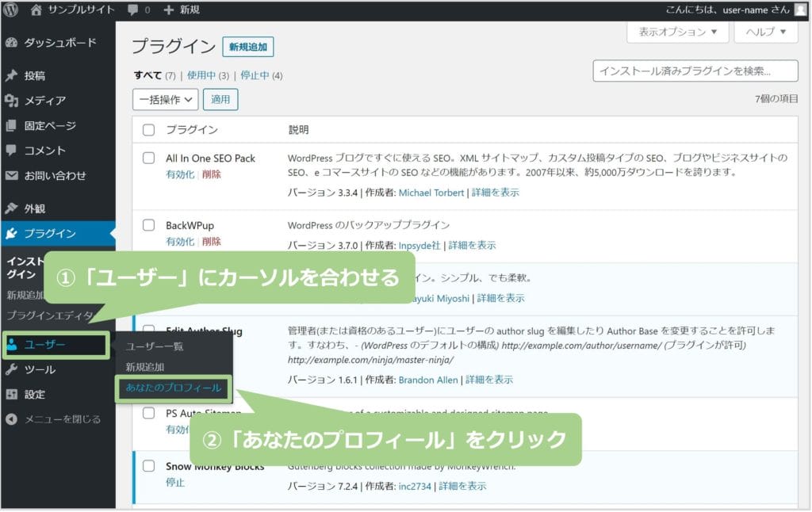Open the comments bubble icon in admin bar
812x512 pixels.
point(133,10)
